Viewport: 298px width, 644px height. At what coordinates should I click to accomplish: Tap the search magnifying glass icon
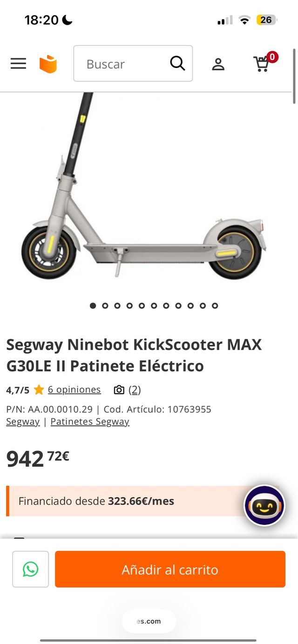click(177, 63)
